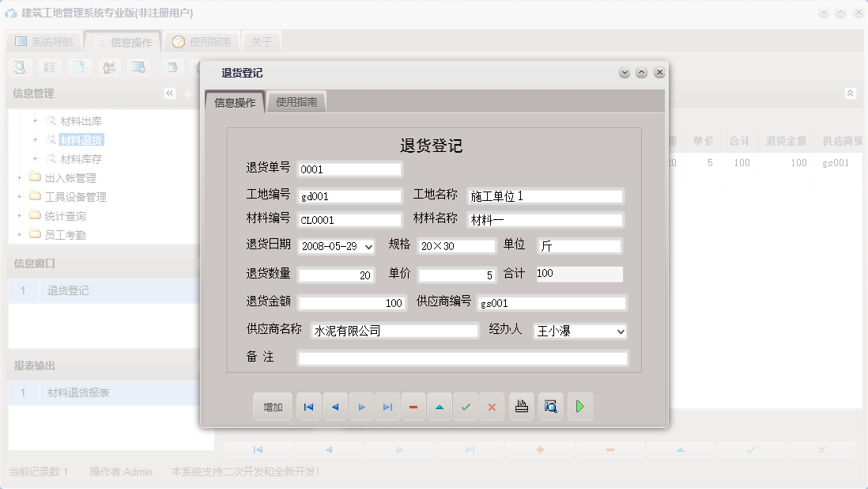Click the magnifier search icon on main toolbar
The image size is (868, 489).
tap(18, 67)
